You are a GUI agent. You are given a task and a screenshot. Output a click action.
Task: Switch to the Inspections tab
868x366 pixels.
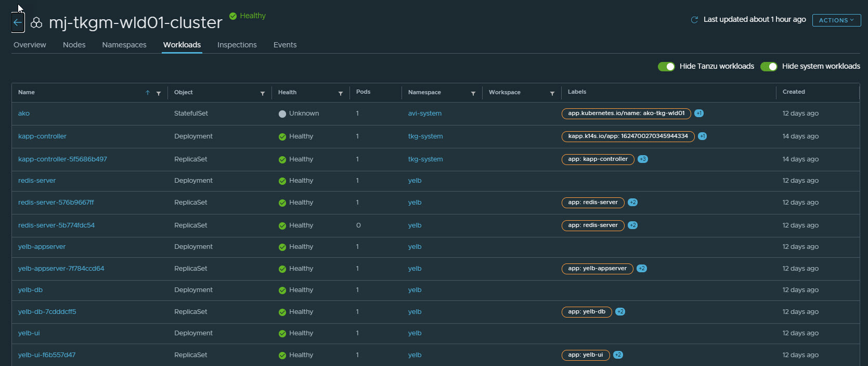click(237, 45)
